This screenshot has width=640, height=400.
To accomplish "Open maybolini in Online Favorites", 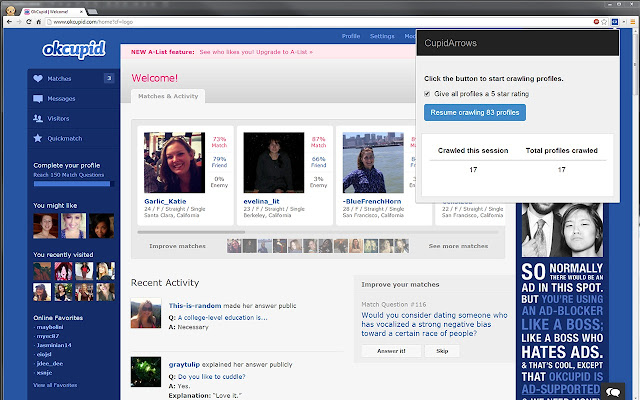I will click(x=50, y=327).
